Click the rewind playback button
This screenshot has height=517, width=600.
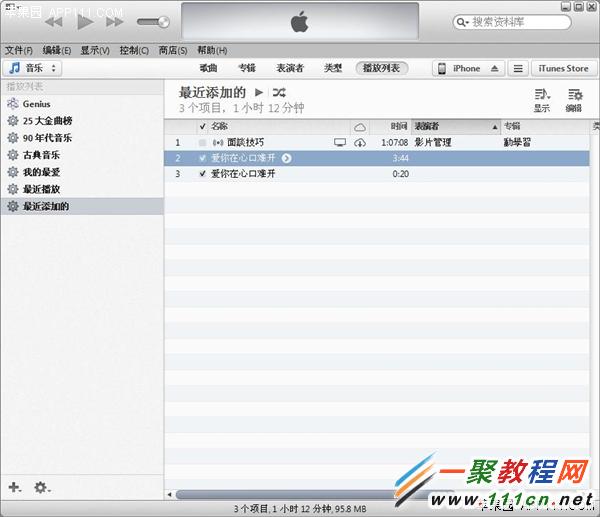(54, 22)
